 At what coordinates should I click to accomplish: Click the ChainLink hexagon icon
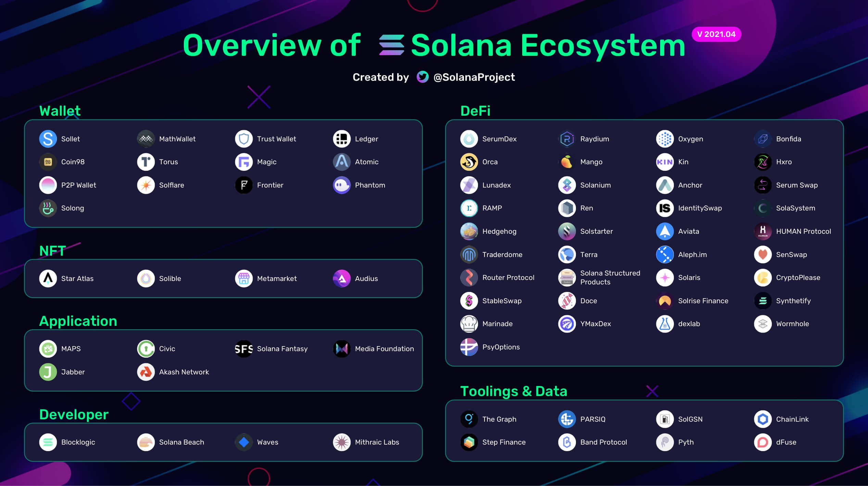(763, 419)
